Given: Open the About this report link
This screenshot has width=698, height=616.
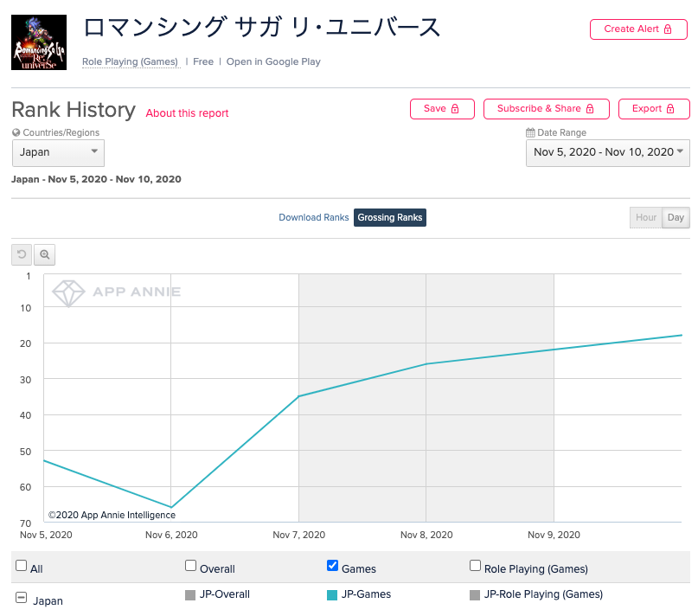Looking at the screenshot, I should (x=187, y=113).
